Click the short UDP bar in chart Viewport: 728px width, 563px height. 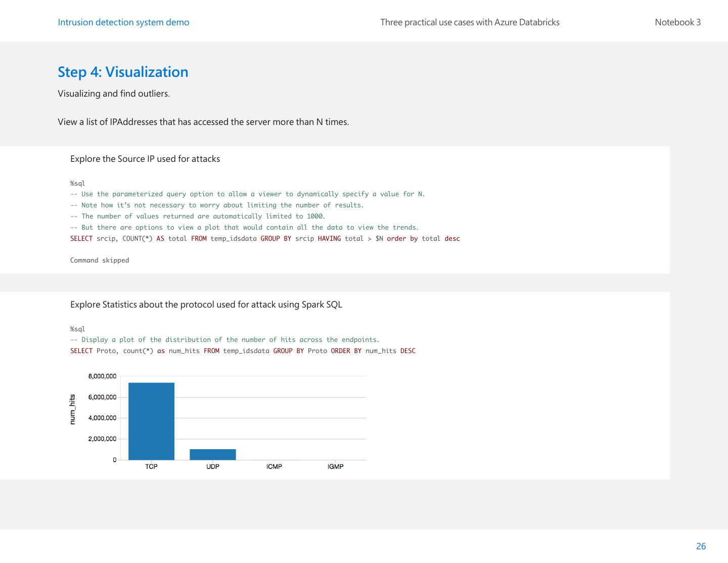point(213,454)
